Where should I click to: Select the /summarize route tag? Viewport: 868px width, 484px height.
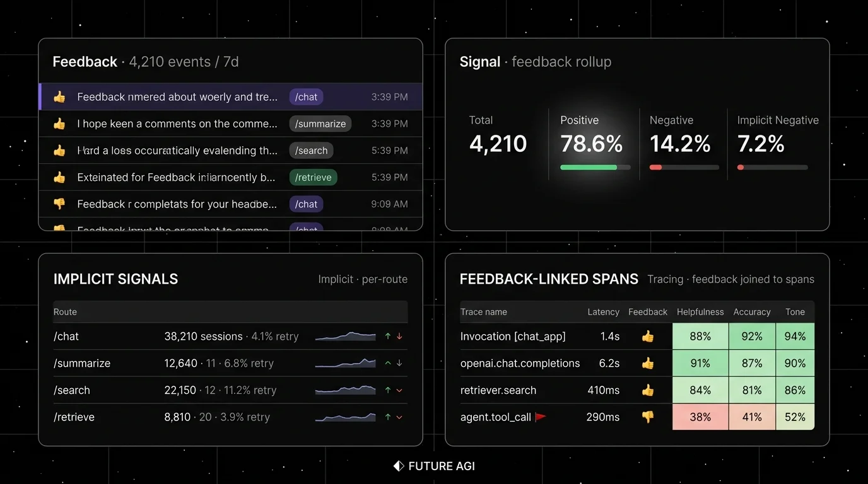pos(320,124)
